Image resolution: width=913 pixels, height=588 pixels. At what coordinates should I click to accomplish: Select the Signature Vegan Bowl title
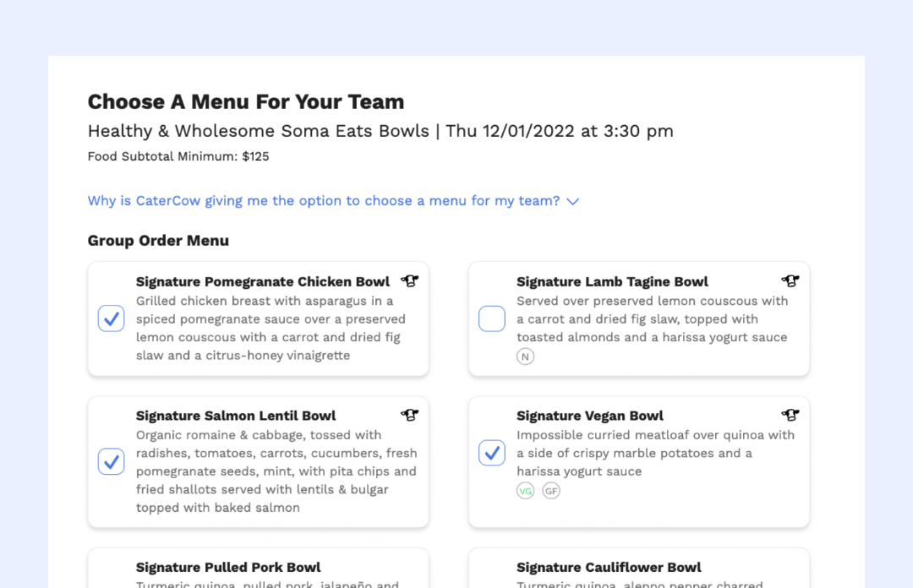(590, 416)
